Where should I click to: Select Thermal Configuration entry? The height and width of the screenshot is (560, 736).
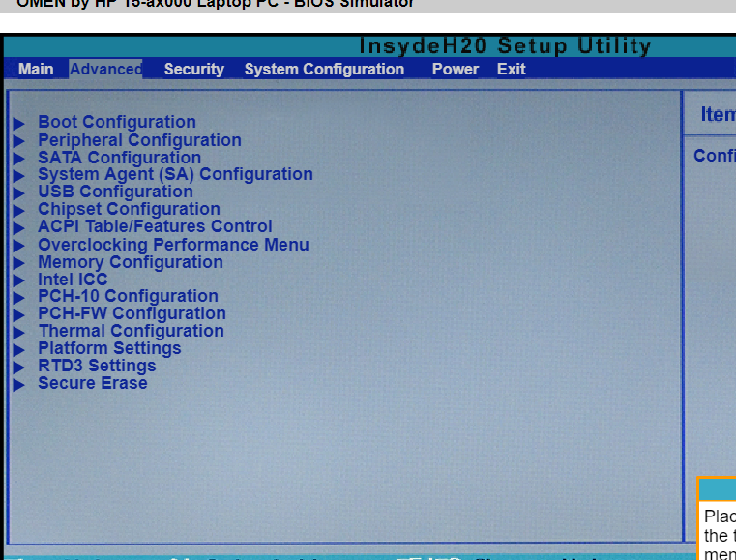[131, 331]
